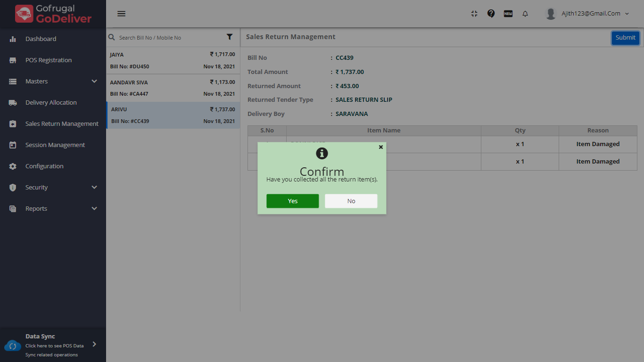Choose No in the Confirm dialog
Screen dimensions: 644x362
[351, 201]
